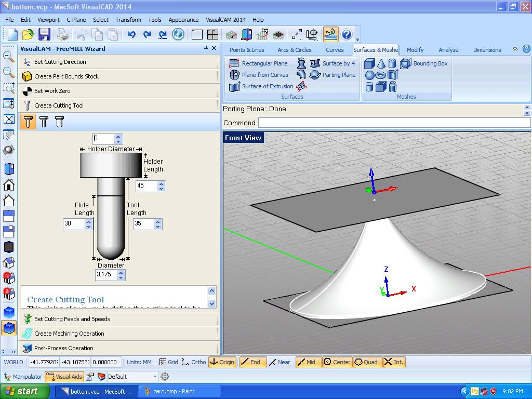Save the file with floppy icon
Image resolution: width=532 pixels, height=399 pixels.
pos(45,35)
